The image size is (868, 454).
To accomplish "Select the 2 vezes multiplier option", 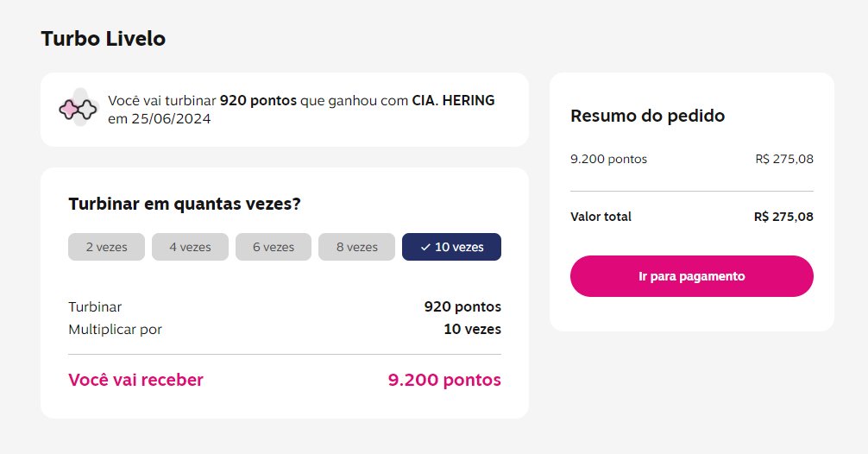I will click(106, 247).
